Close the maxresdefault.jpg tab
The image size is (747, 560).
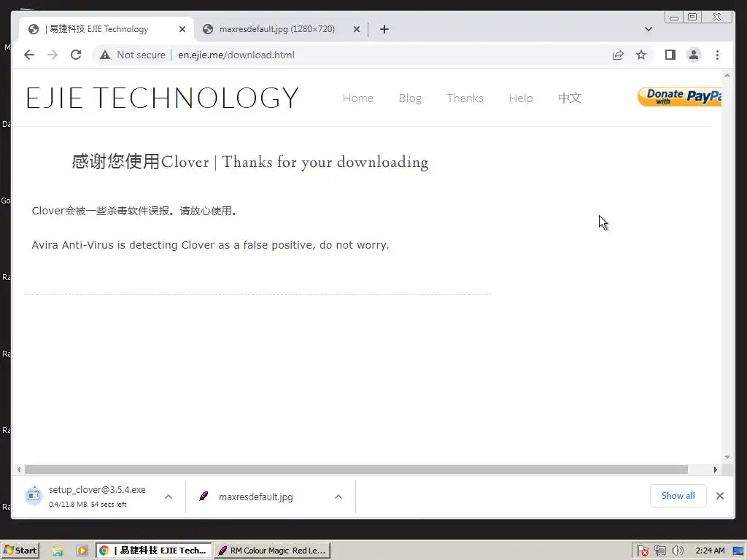356,29
